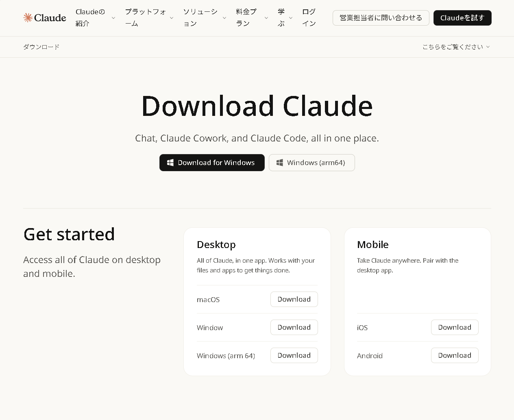The height and width of the screenshot is (420, 514).
Task: Expand the 学ぶ navigation menu
Action: 282,17
